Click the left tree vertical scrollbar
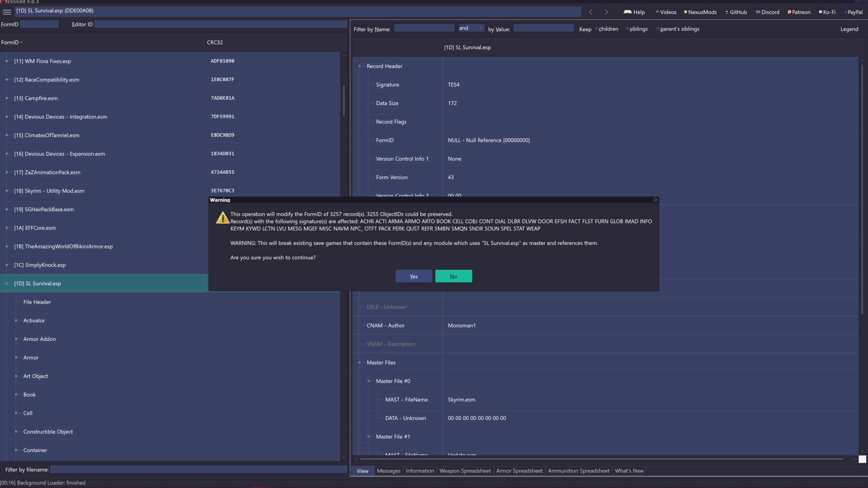 pyautogui.click(x=344, y=101)
